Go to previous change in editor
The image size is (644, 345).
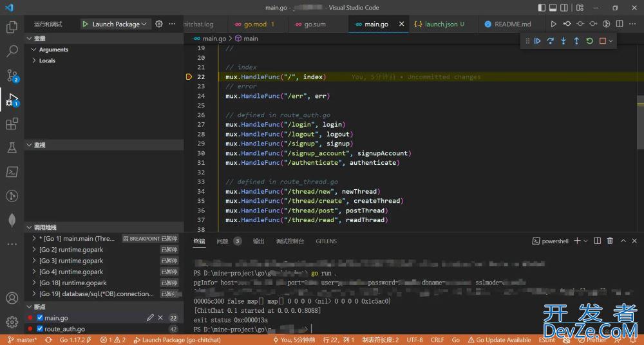tap(567, 24)
